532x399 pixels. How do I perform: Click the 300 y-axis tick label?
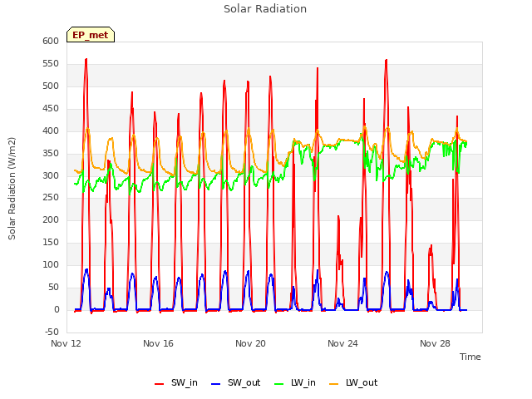tap(51, 175)
